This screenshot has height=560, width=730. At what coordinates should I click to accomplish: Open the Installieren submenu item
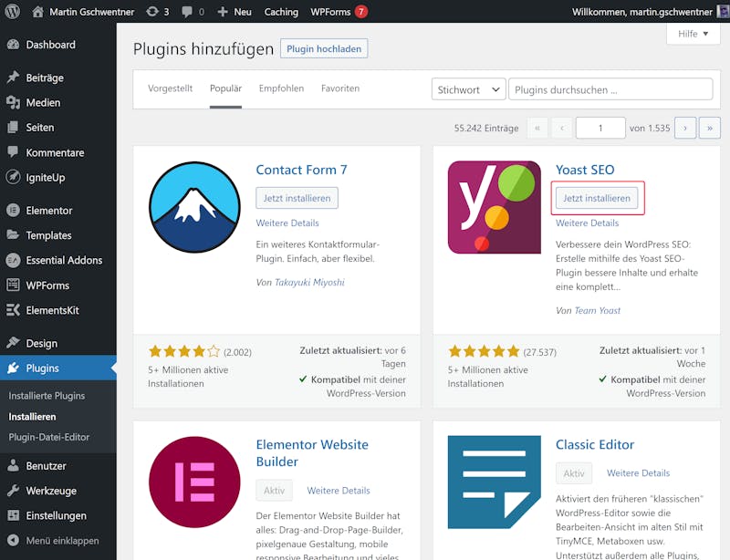pyautogui.click(x=32, y=417)
